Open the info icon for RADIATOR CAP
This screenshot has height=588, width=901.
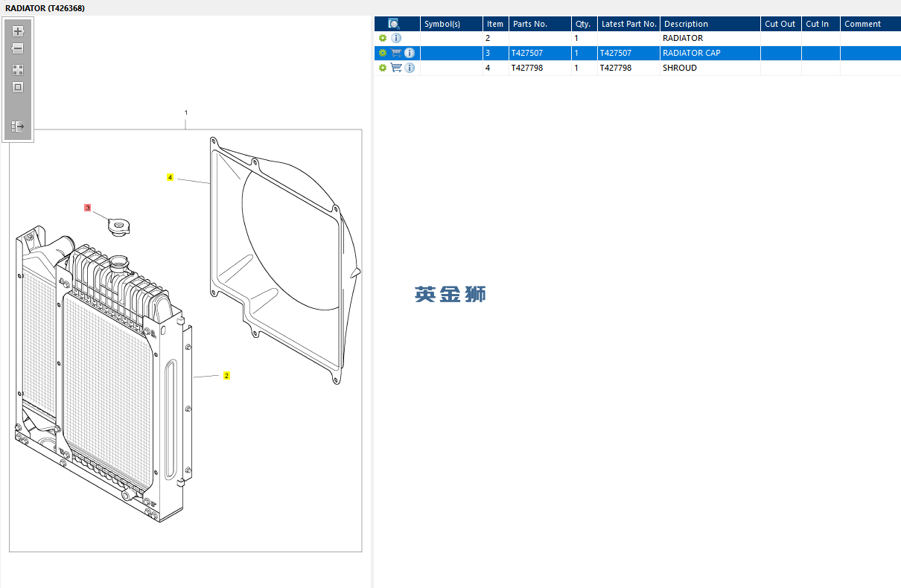pos(410,53)
